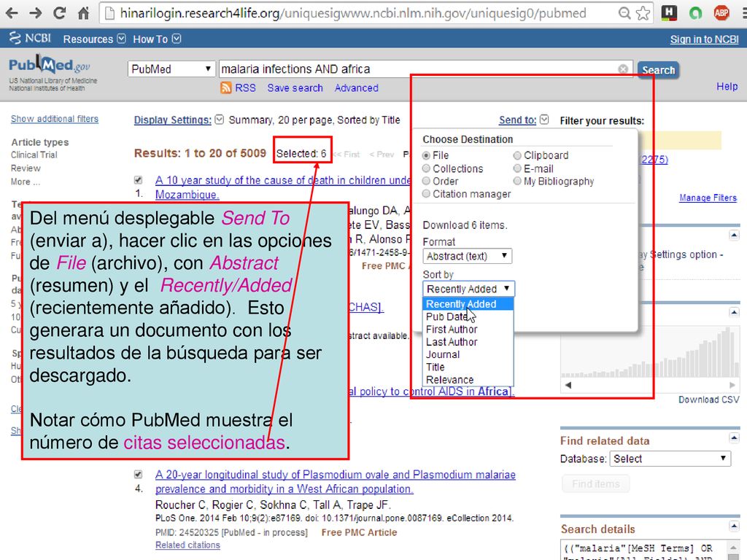
Task: Open the Sign in to NCBI link
Action: (704, 39)
